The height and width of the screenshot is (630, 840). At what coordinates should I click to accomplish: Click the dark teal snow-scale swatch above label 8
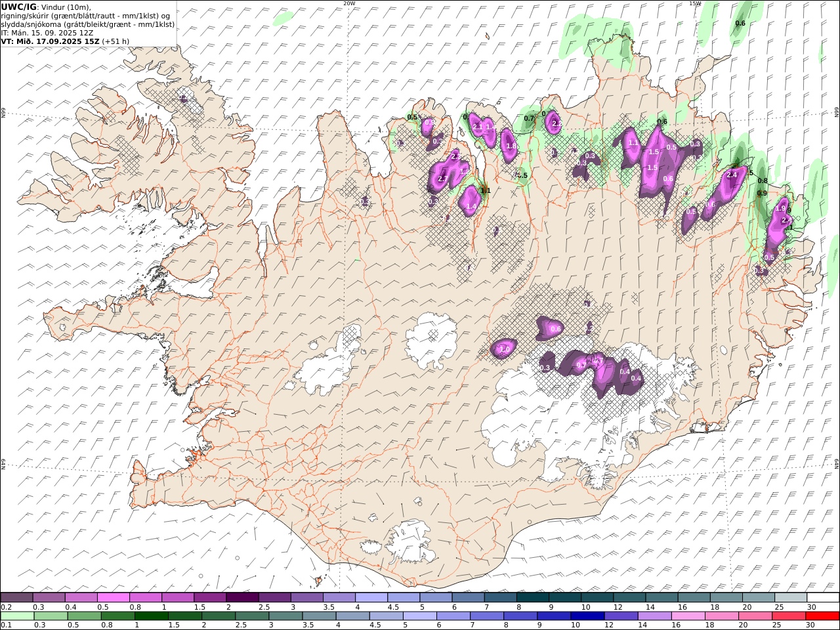[533, 597]
